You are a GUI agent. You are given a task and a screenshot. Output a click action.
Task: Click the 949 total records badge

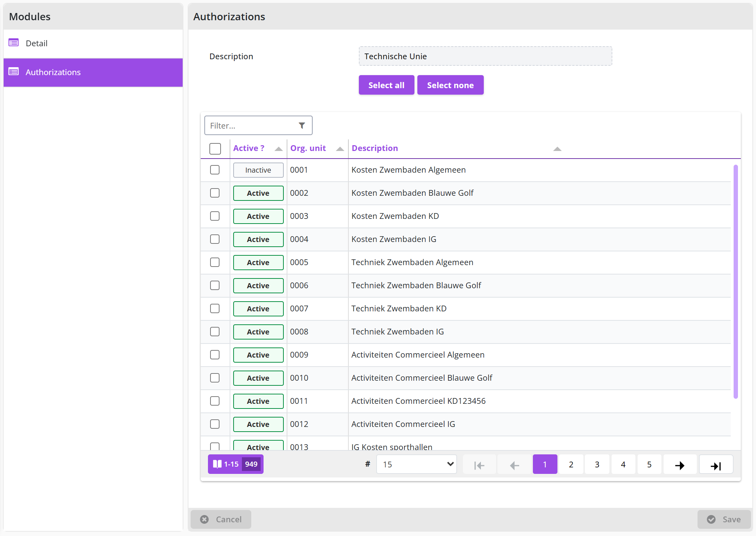click(251, 464)
